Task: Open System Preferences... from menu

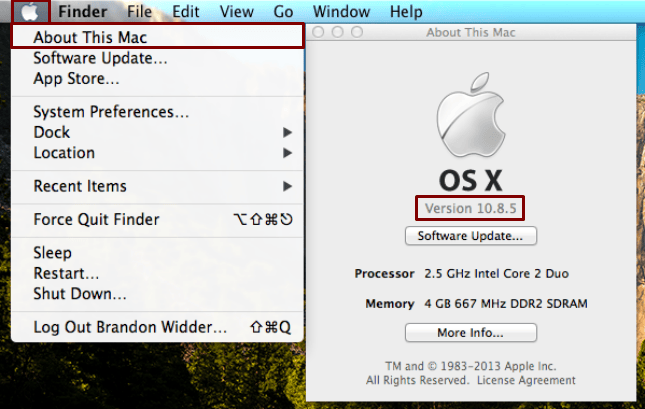Action: (158, 112)
